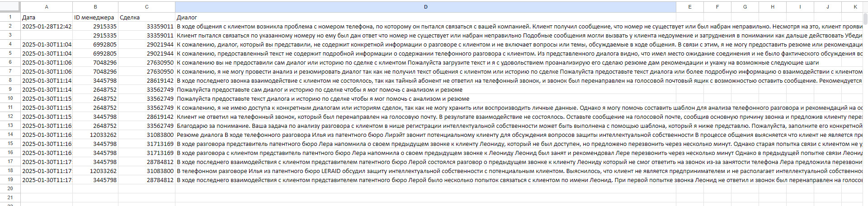
Task: Click date cell "2025-01-28T12:42"
Action: tap(47, 26)
